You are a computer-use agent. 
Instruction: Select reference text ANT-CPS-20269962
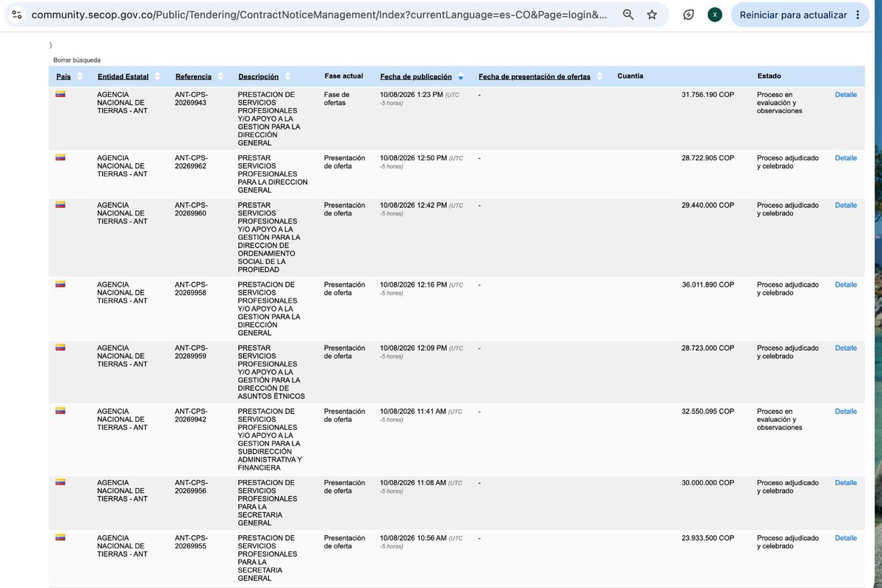(191, 162)
